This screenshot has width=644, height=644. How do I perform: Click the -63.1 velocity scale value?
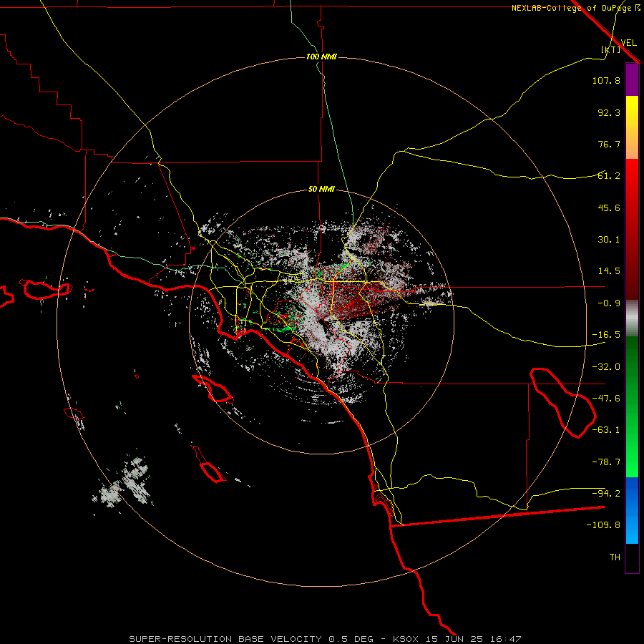pyautogui.click(x=606, y=430)
